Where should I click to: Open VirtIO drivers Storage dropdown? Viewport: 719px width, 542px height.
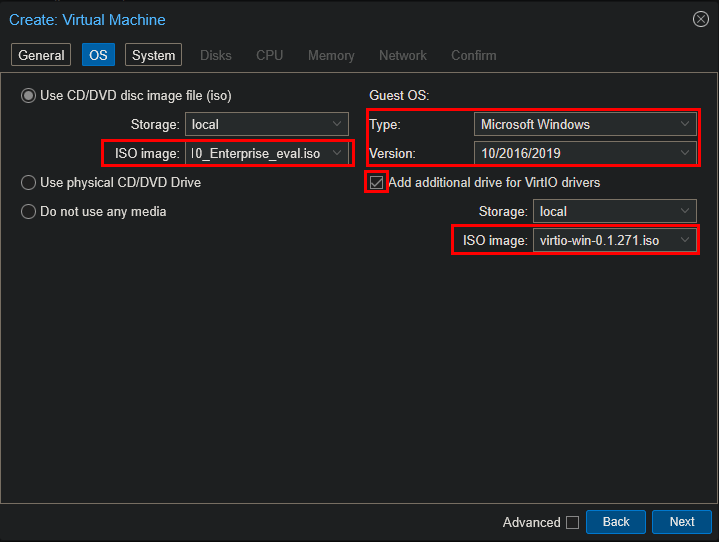pyautogui.click(x=685, y=212)
